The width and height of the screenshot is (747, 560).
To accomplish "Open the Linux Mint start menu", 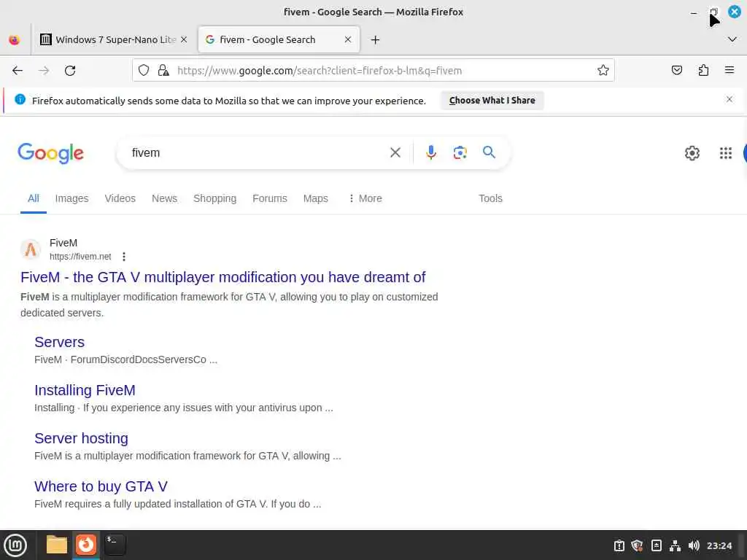I will pos(15,545).
